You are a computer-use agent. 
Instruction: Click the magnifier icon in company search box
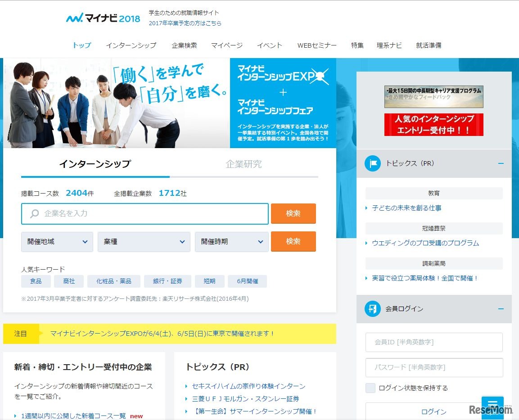[34, 213]
